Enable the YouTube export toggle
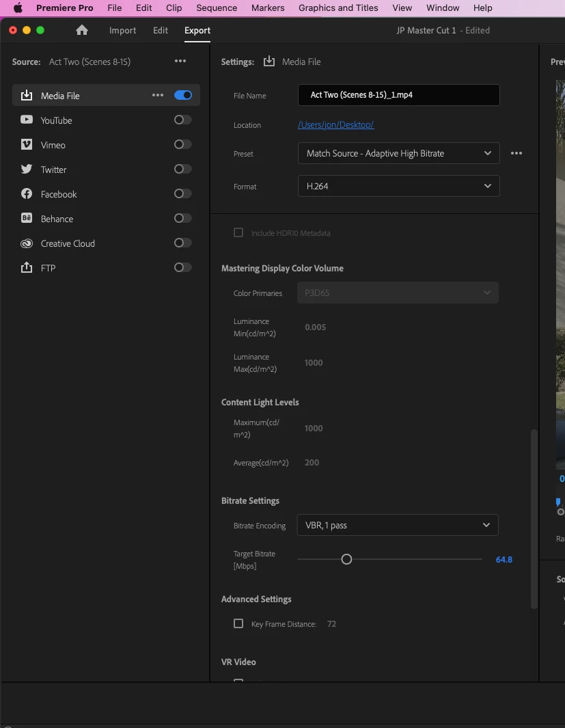The height and width of the screenshot is (728, 565). click(183, 120)
